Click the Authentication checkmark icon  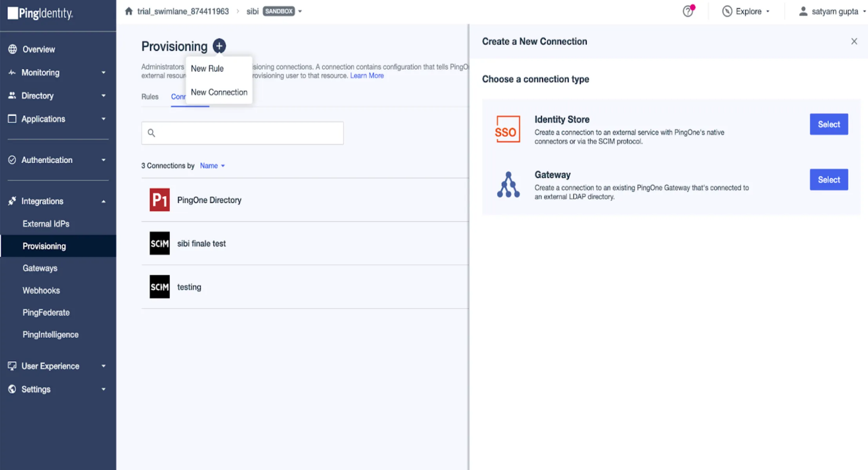[x=12, y=160]
